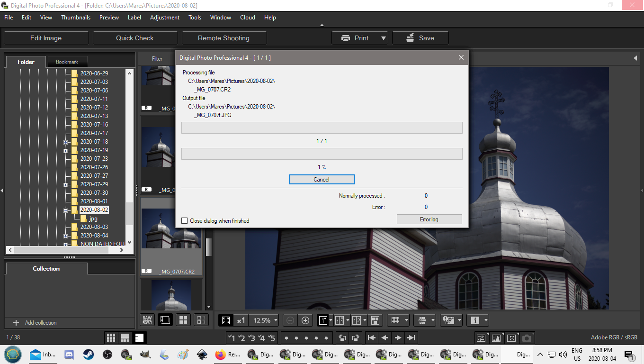
Task: Open the Error log
Action: tap(429, 219)
